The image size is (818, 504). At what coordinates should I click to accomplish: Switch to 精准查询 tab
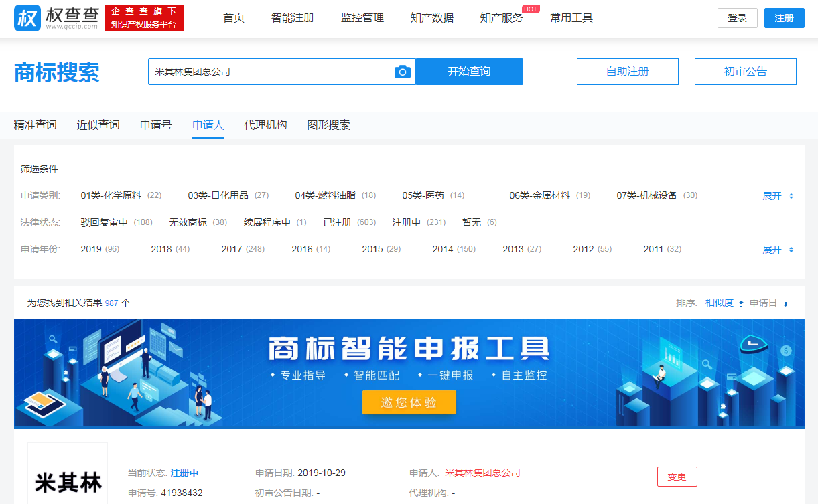pos(36,124)
